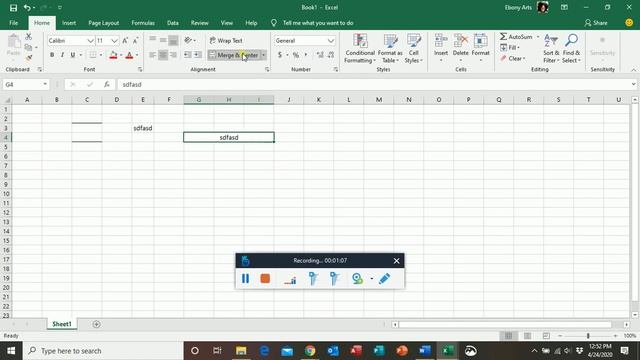Viewport: 640px width, 360px height.
Task: Switch to Page Layout view
Action: pos(527,336)
